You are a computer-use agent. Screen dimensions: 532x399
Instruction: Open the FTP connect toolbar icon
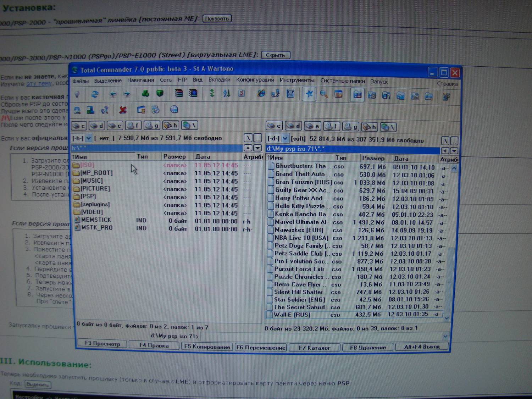[276, 94]
